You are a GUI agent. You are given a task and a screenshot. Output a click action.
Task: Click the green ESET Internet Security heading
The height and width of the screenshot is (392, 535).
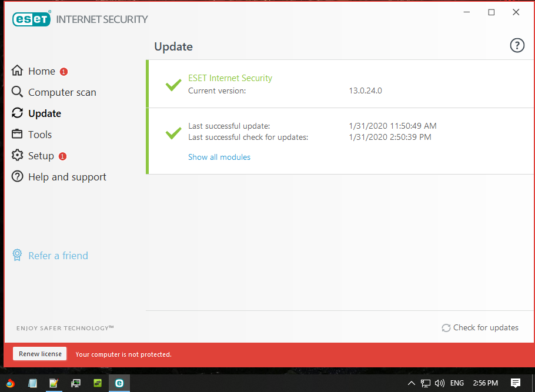click(230, 78)
